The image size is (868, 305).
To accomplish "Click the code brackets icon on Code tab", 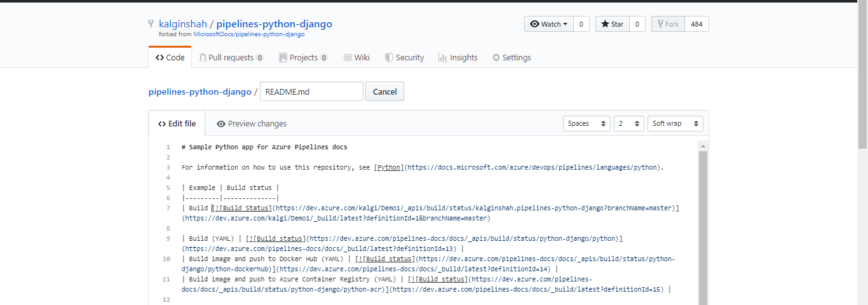I will pyautogui.click(x=159, y=57).
